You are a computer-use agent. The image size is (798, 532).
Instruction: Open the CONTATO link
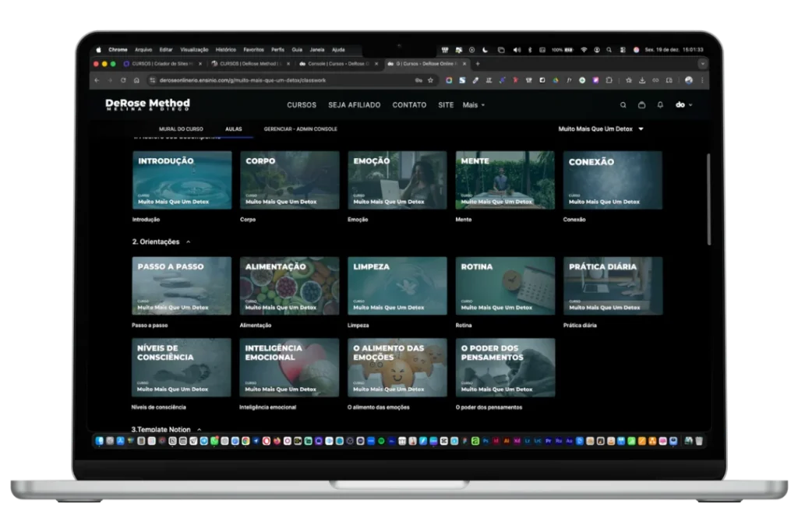pyautogui.click(x=409, y=105)
